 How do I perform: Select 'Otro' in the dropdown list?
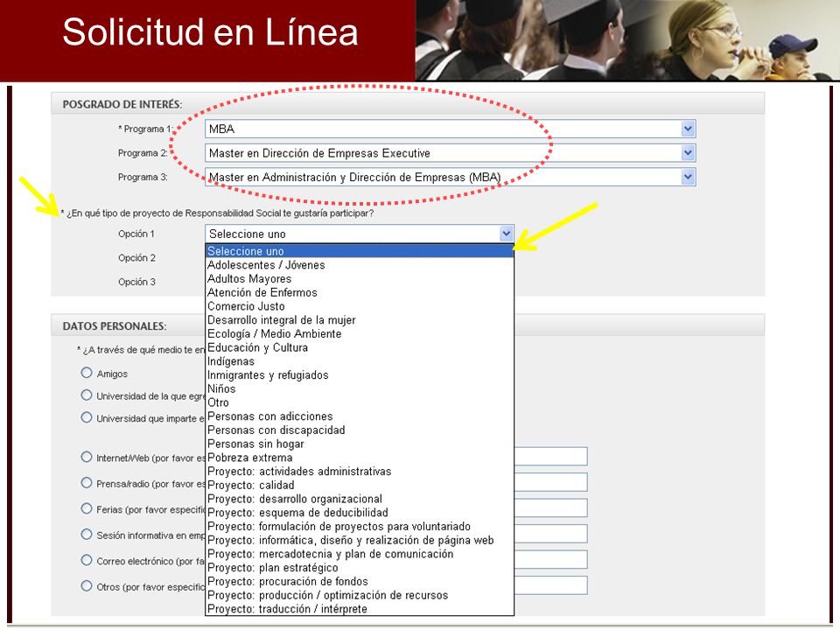(x=360, y=402)
